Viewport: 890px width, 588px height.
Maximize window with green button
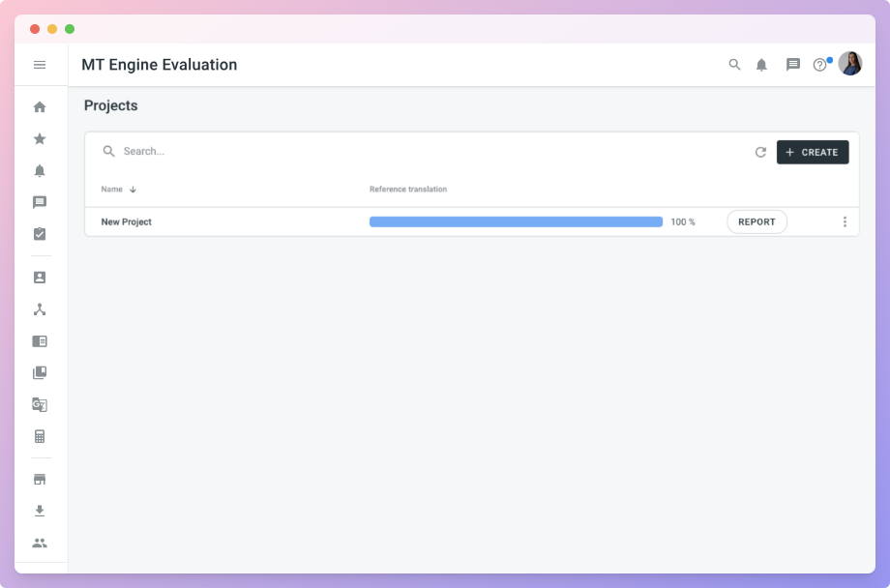pos(70,29)
